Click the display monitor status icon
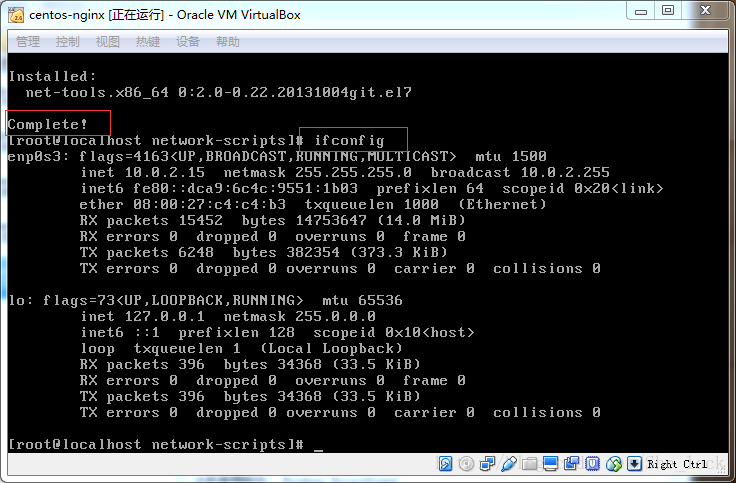The height and width of the screenshot is (483, 736). 550,464
